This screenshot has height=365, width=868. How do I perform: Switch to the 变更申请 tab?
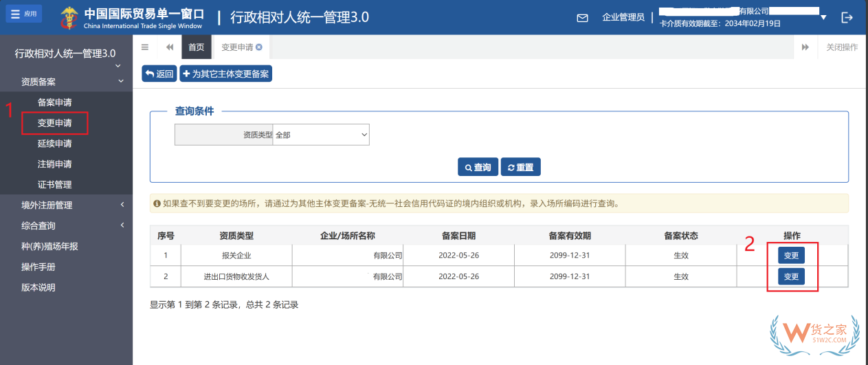[x=237, y=47]
